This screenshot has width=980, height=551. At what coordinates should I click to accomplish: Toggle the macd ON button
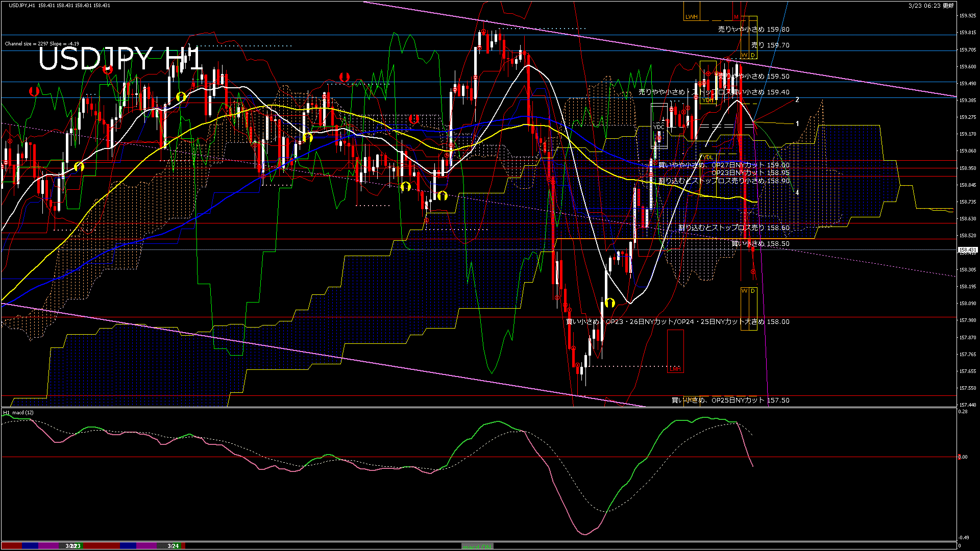click(477, 546)
